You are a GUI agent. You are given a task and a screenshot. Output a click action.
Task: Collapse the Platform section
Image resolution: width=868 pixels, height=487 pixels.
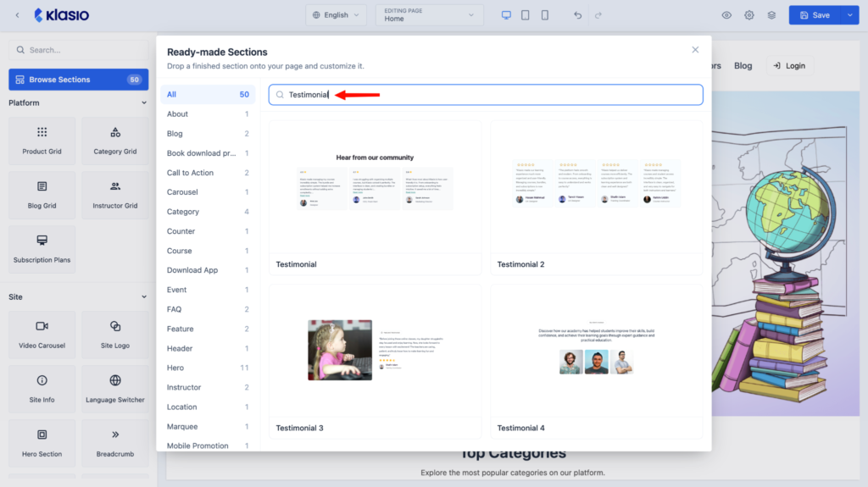point(144,103)
